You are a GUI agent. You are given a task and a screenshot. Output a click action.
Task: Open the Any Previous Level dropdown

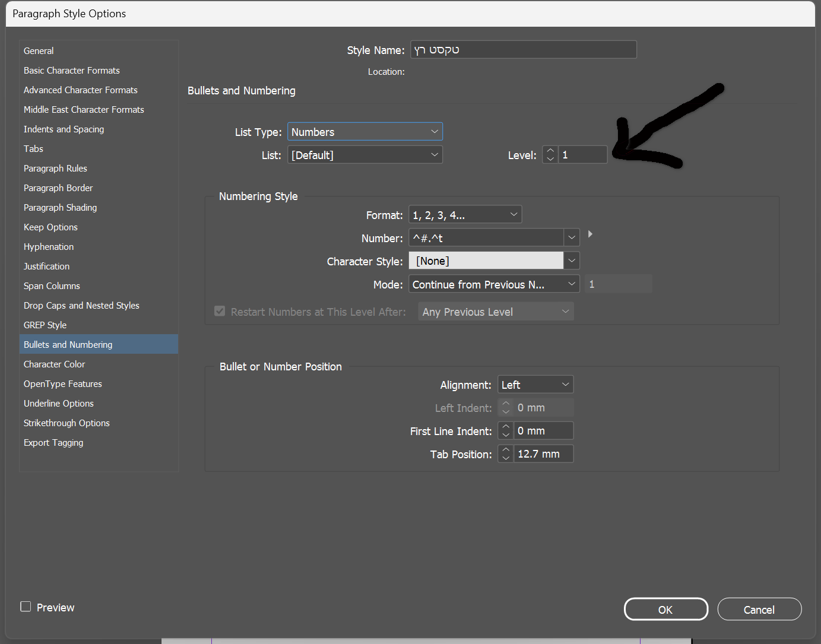(496, 312)
